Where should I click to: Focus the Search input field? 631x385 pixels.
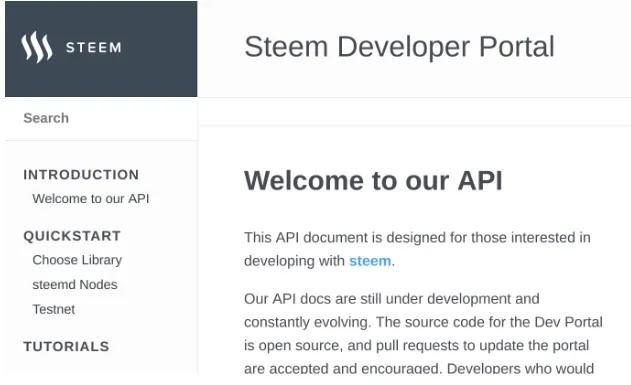(x=101, y=118)
